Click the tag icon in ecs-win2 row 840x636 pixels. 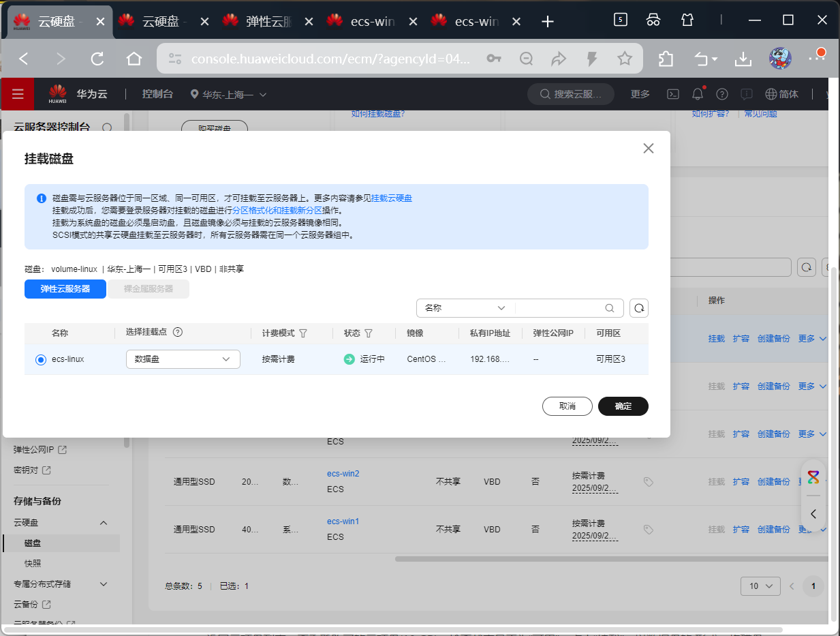[649, 482]
